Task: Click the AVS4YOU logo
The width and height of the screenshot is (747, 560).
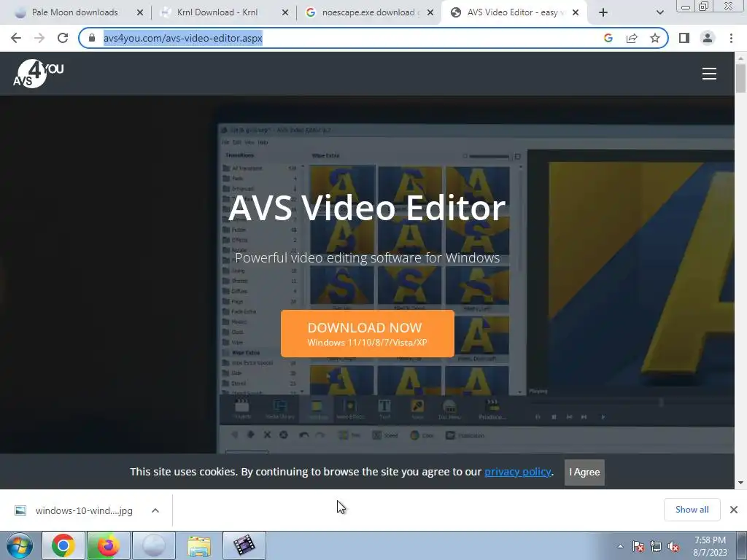Action: pos(38,74)
